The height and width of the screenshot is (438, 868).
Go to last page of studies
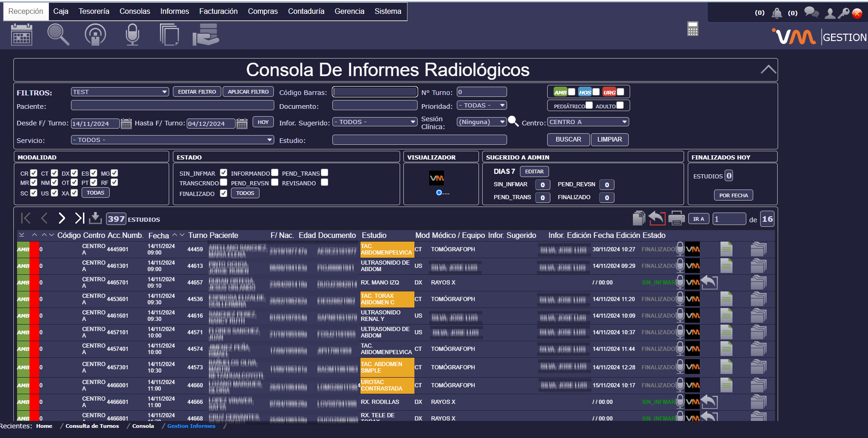(x=80, y=218)
